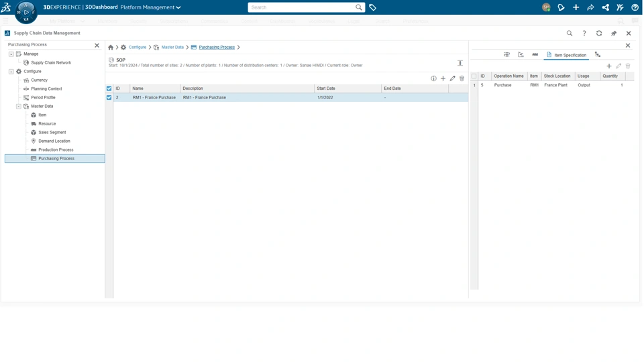Open the social network share icon
Screen dimensions: 644x362
click(x=605, y=7)
